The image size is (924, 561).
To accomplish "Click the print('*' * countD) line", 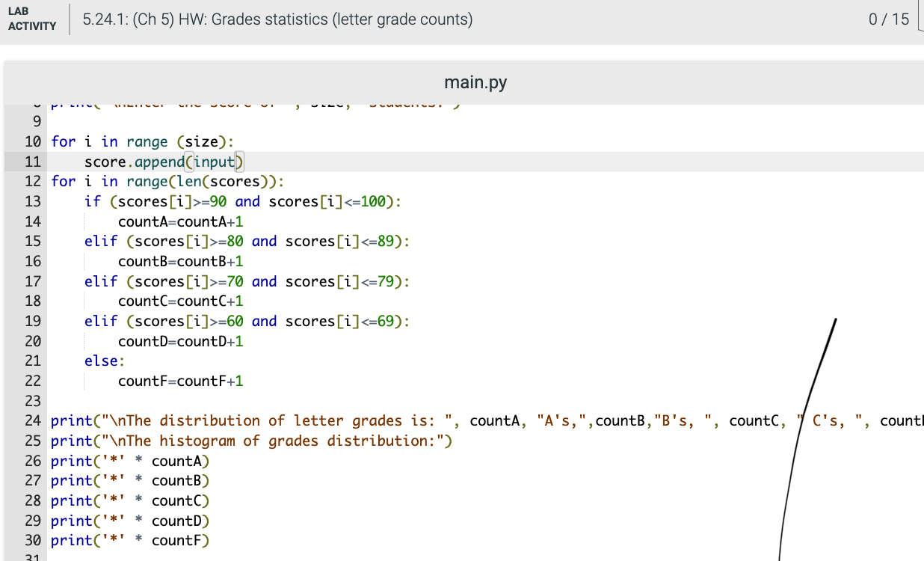I will [x=130, y=521].
